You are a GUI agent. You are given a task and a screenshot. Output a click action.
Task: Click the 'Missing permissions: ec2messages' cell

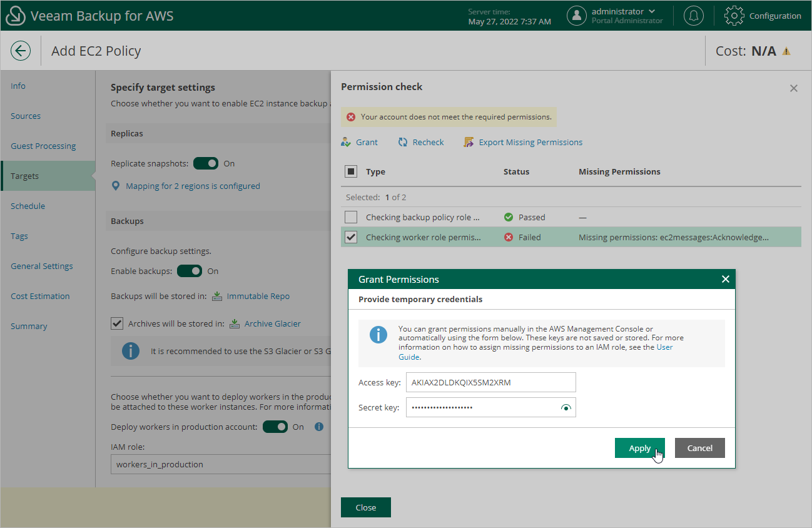[674, 237]
